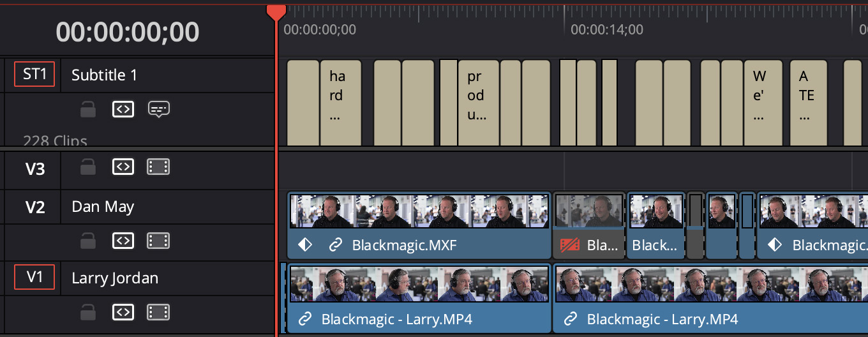Toggle auto track selector on V3
The width and height of the screenshot is (868, 337).
tap(123, 167)
